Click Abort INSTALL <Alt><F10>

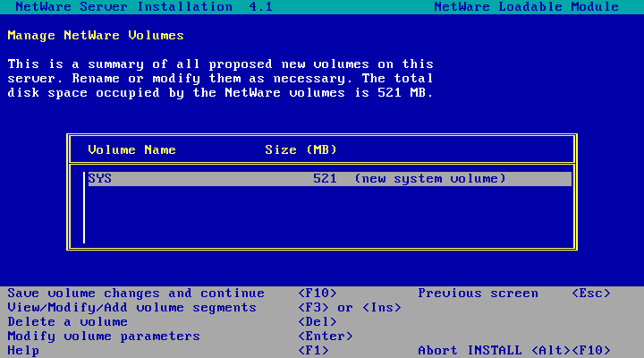[514, 351]
